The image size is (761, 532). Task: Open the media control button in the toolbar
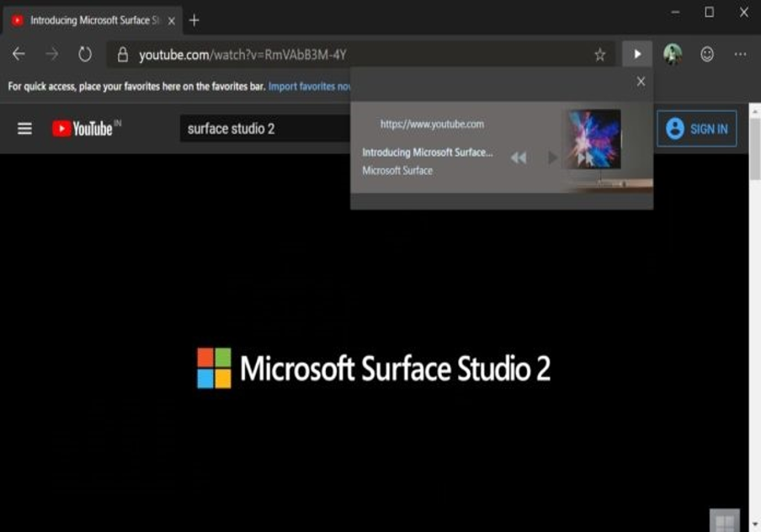[x=637, y=55]
